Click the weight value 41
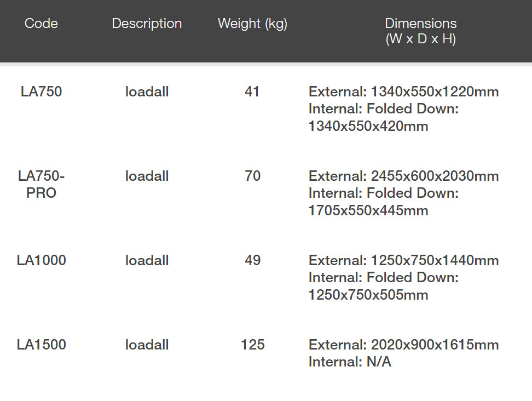The image size is (532, 401). [x=252, y=91]
